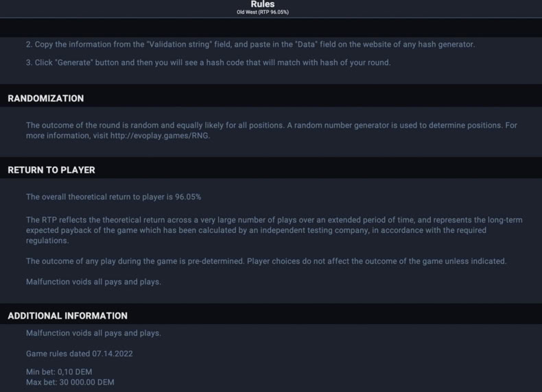Click the step 3 Generate button instruction
The width and height of the screenshot is (542, 392).
tap(208, 63)
